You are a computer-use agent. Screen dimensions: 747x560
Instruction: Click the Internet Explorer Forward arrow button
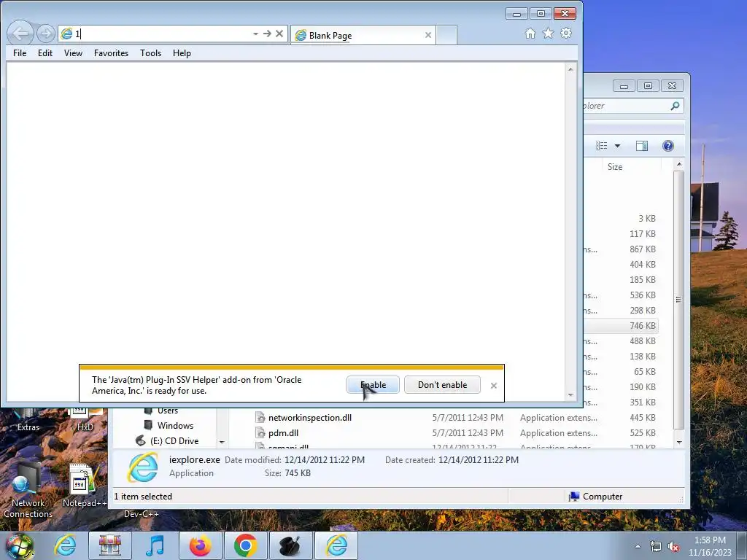click(x=46, y=34)
